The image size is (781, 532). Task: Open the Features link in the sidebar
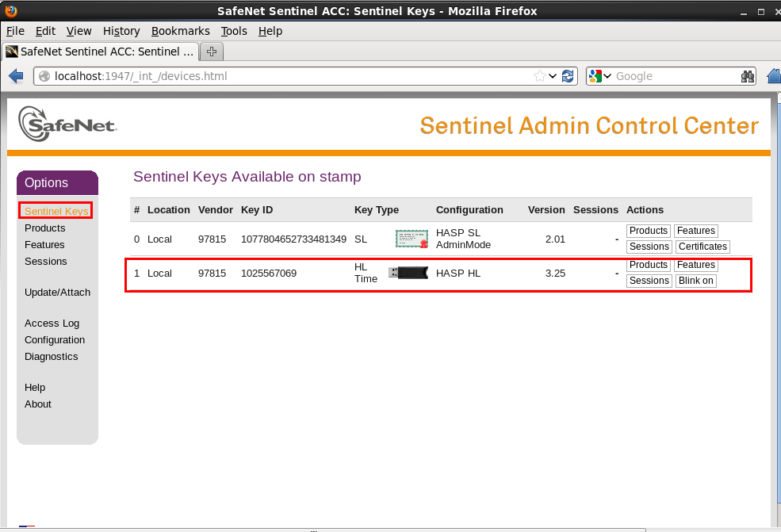(44, 244)
